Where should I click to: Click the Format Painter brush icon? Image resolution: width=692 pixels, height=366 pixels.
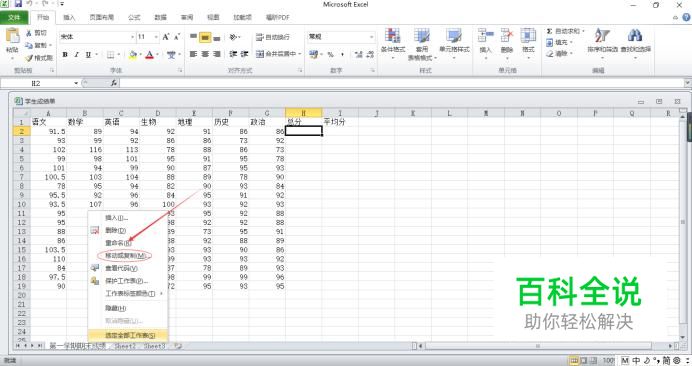point(28,58)
